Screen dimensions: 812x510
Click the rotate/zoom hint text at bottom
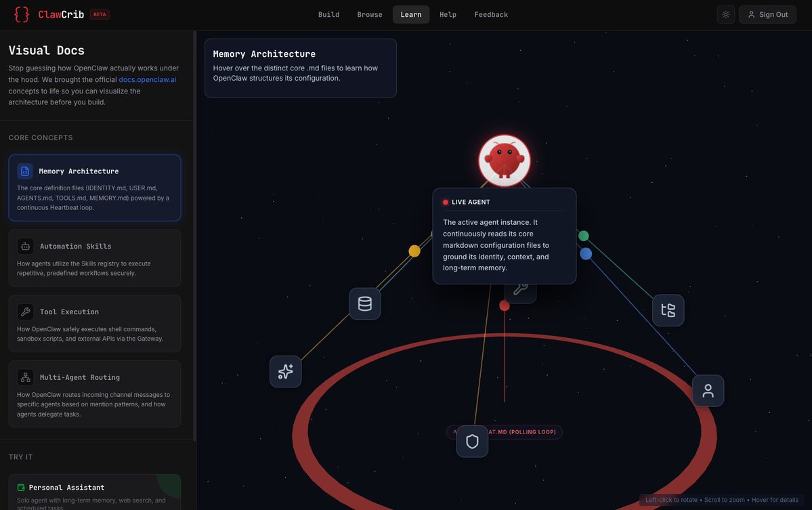coord(722,500)
